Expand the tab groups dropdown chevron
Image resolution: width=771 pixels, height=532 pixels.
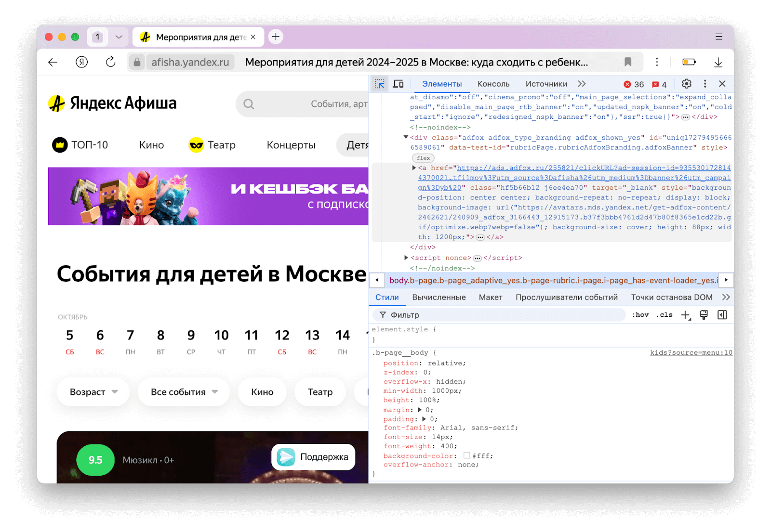click(119, 37)
